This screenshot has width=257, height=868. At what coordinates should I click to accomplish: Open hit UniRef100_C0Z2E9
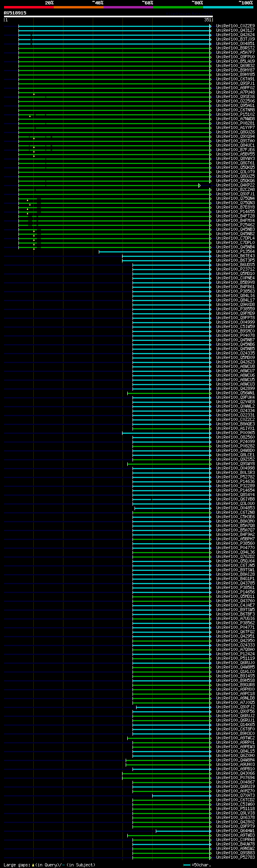point(235,26)
